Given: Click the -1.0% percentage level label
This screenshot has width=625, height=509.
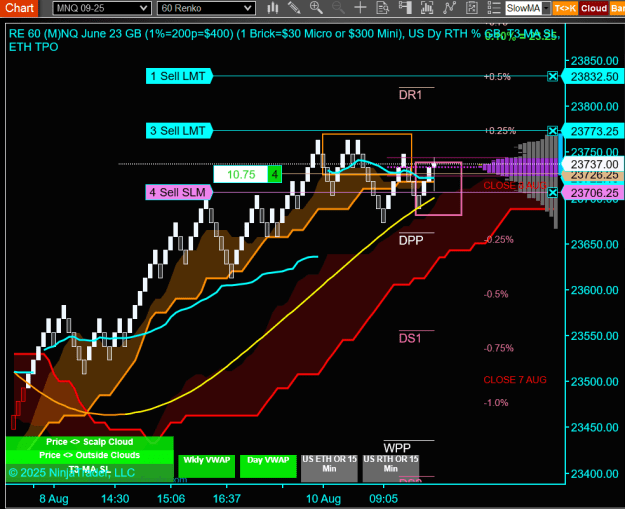Looking at the screenshot, I should point(496,403).
